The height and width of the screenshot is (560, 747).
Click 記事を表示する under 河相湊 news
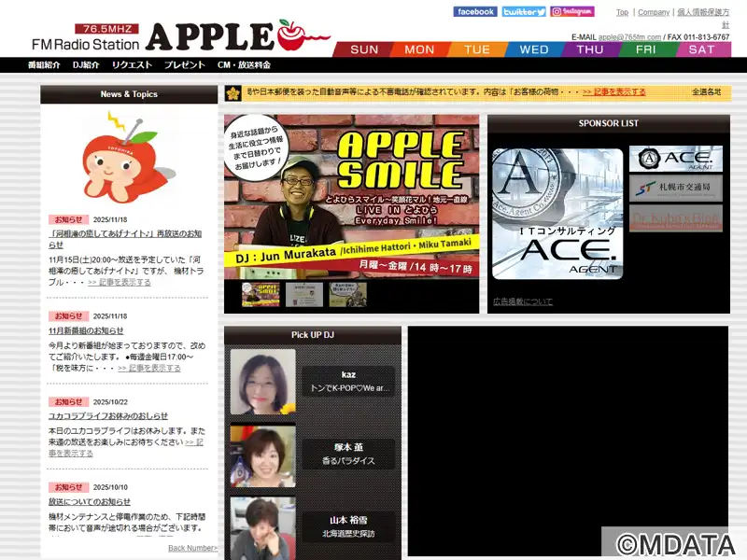coord(120,283)
